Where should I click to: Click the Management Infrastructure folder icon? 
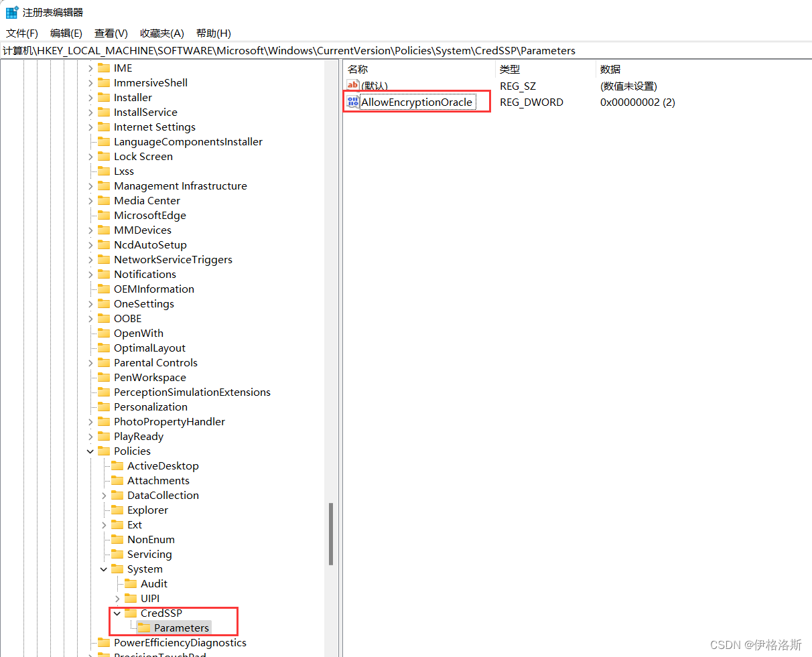tap(104, 186)
